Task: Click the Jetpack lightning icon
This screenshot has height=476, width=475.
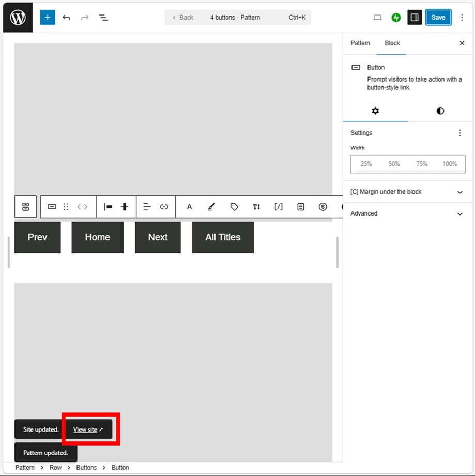Action: click(396, 18)
